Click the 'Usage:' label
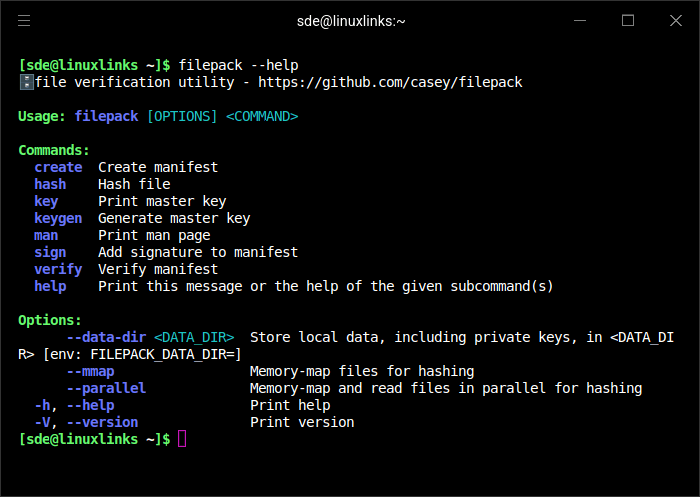The width and height of the screenshot is (700, 497). click(42, 116)
